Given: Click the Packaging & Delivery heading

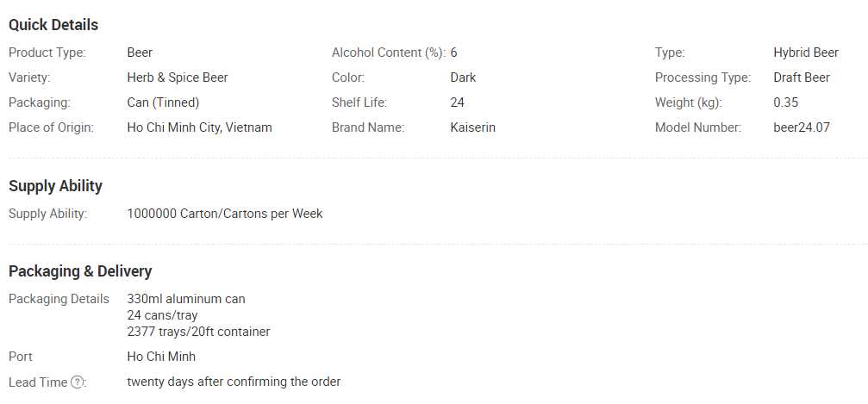Looking at the screenshot, I should point(80,271).
